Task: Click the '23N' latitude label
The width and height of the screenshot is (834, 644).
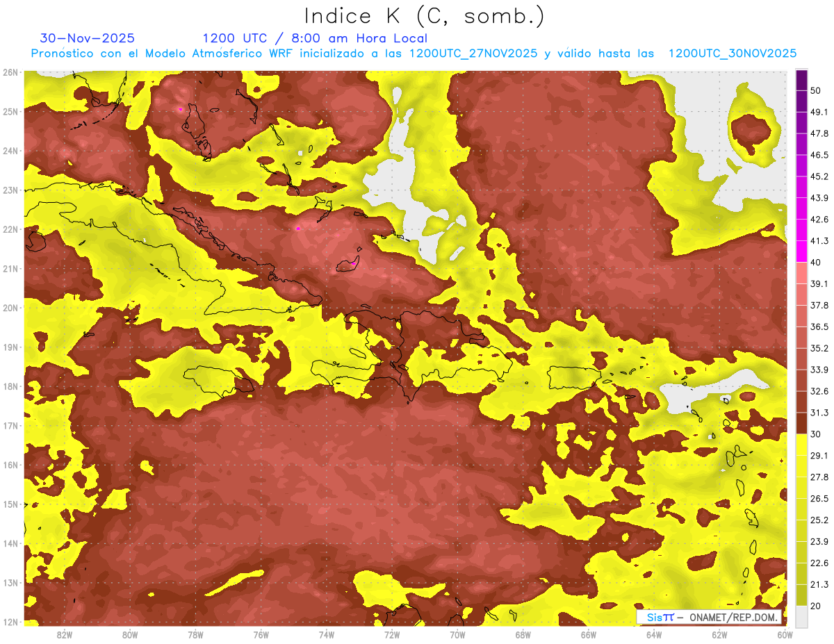Action: pos(10,190)
